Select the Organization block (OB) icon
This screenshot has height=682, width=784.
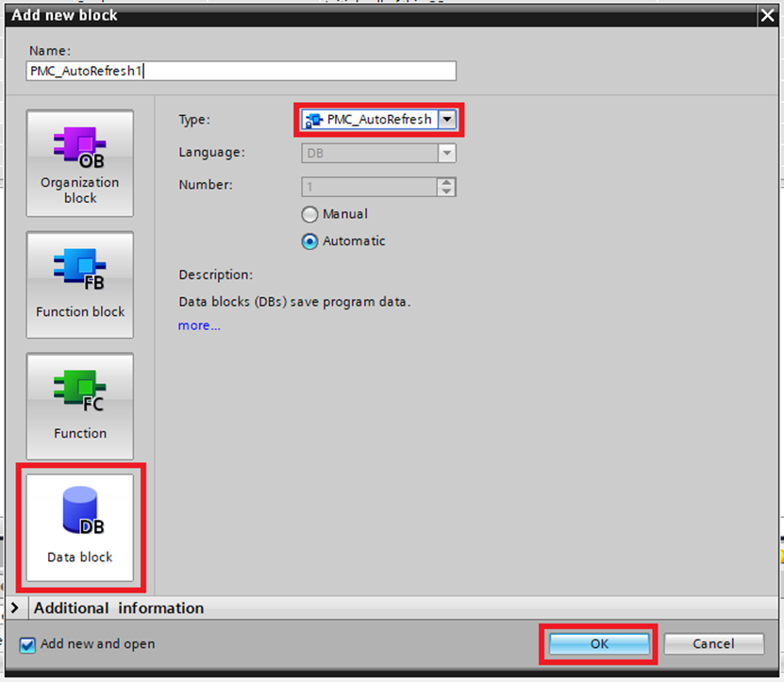[x=80, y=162]
